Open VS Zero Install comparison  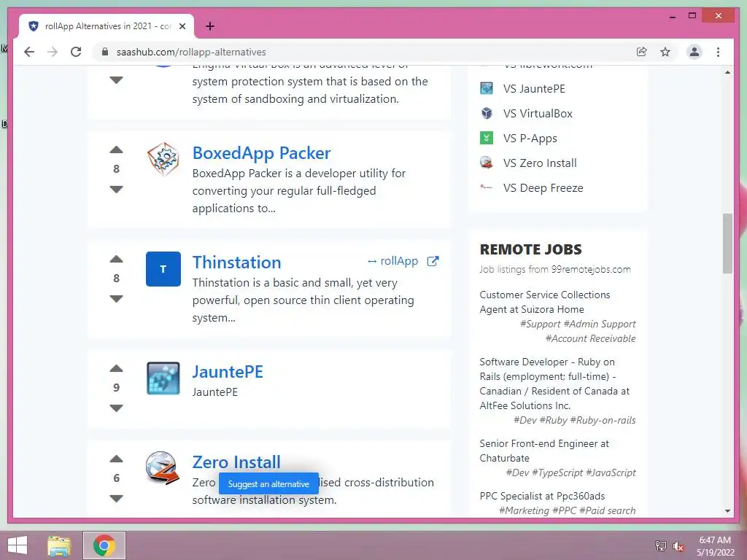pos(540,163)
